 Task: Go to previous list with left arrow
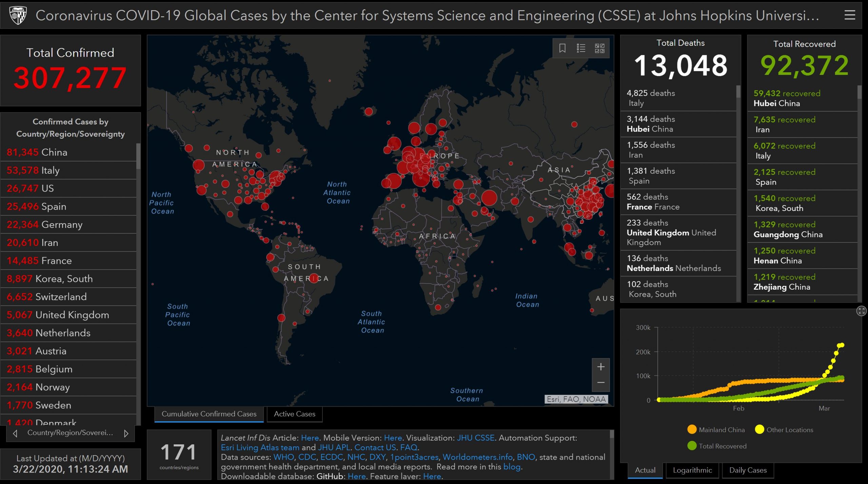pyautogui.click(x=15, y=433)
